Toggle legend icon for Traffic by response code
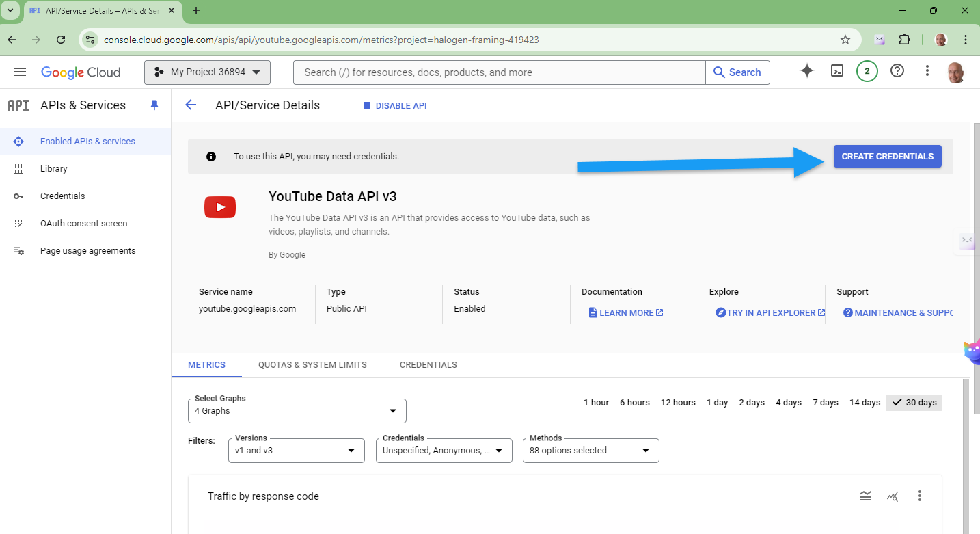980x534 pixels. click(x=865, y=496)
